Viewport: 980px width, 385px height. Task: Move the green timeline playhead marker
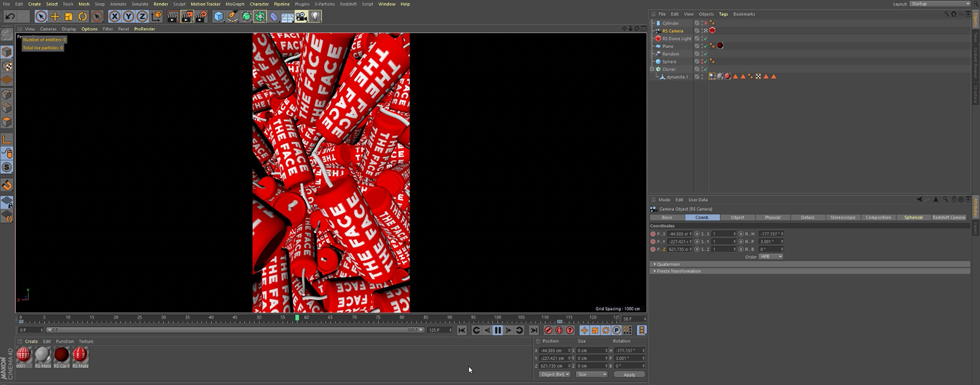(x=297, y=318)
